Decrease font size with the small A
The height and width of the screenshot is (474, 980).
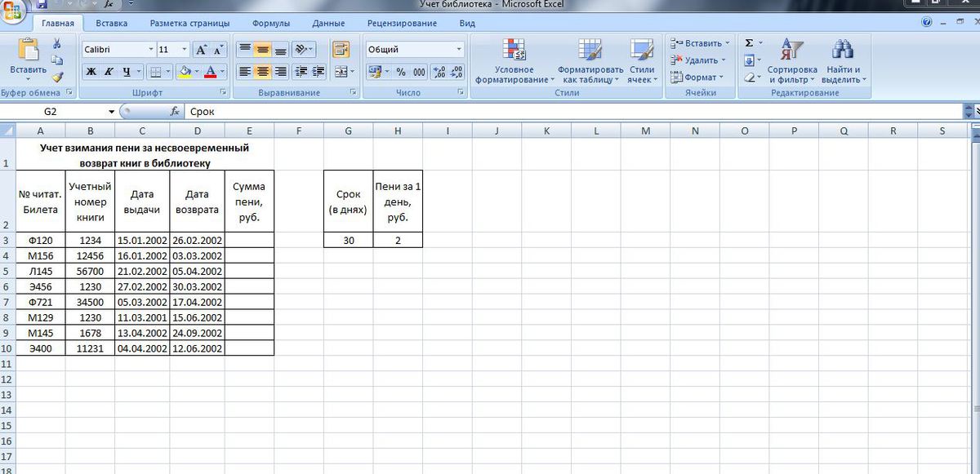(217, 50)
